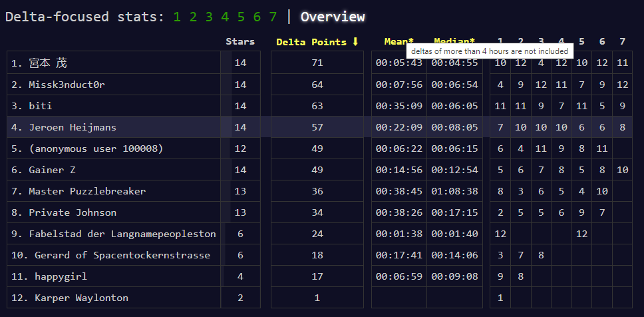Select the Jeroen Heijmans name cell

114,127
